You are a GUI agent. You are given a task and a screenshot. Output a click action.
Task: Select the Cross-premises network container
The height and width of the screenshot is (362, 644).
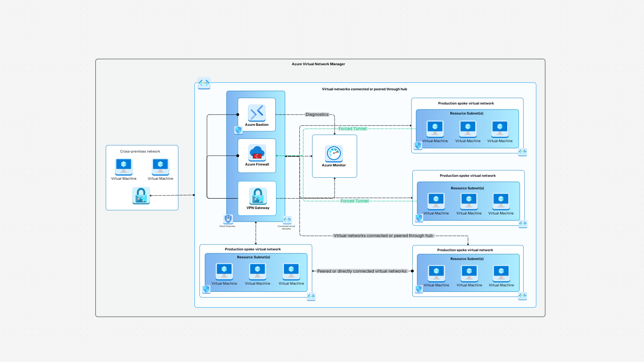click(x=142, y=178)
